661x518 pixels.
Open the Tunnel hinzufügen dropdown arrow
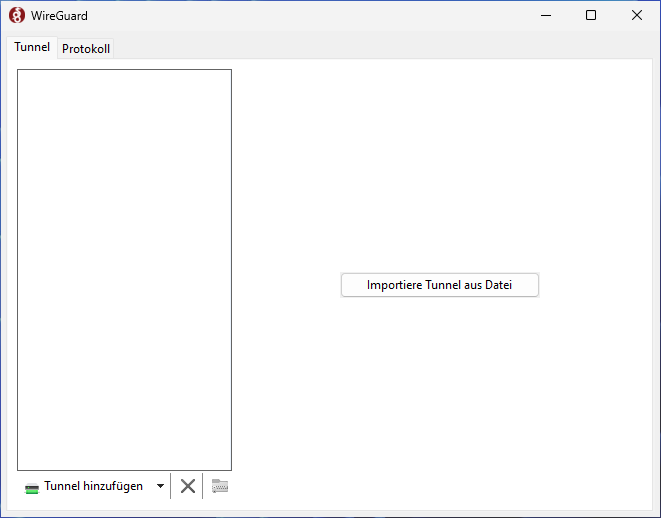coord(160,486)
